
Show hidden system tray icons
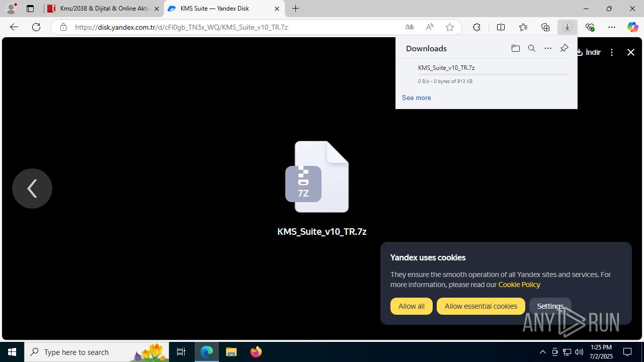point(542,352)
